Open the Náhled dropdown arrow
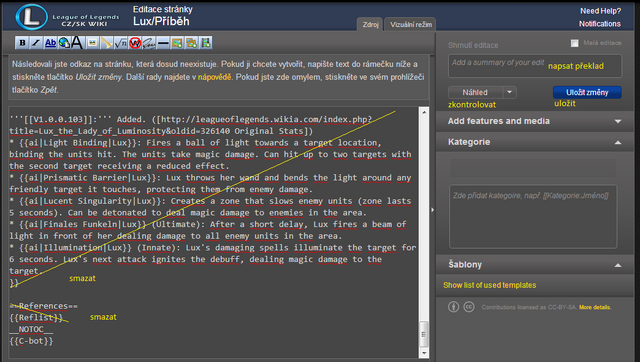This screenshot has width=640, height=362. click(509, 92)
